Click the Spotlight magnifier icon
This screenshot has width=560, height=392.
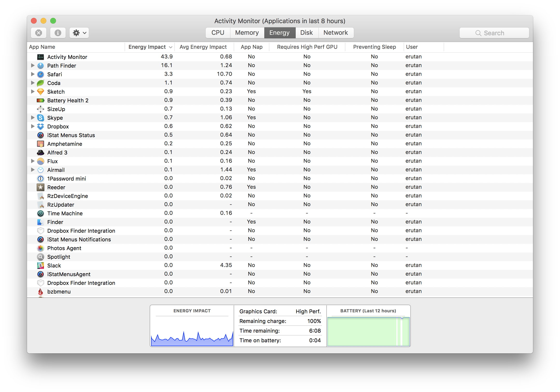pyautogui.click(x=41, y=257)
